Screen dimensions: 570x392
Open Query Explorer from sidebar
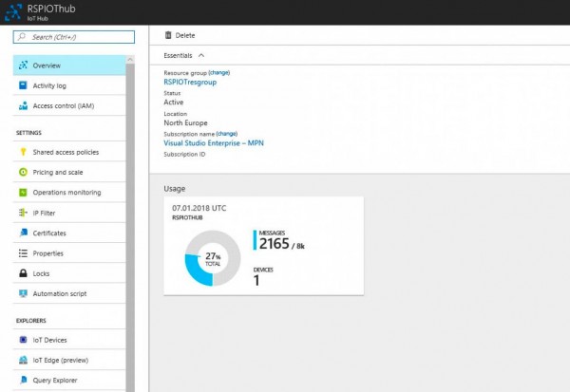coord(54,380)
